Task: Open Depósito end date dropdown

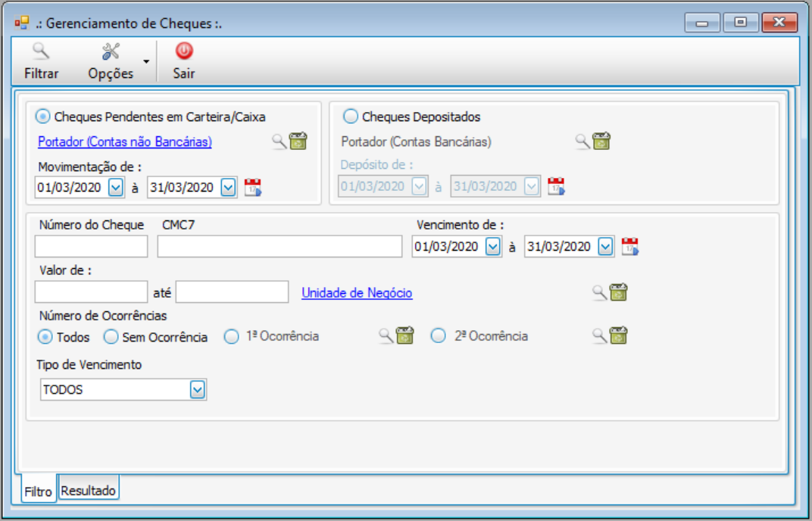Action: [x=531, y=186]
